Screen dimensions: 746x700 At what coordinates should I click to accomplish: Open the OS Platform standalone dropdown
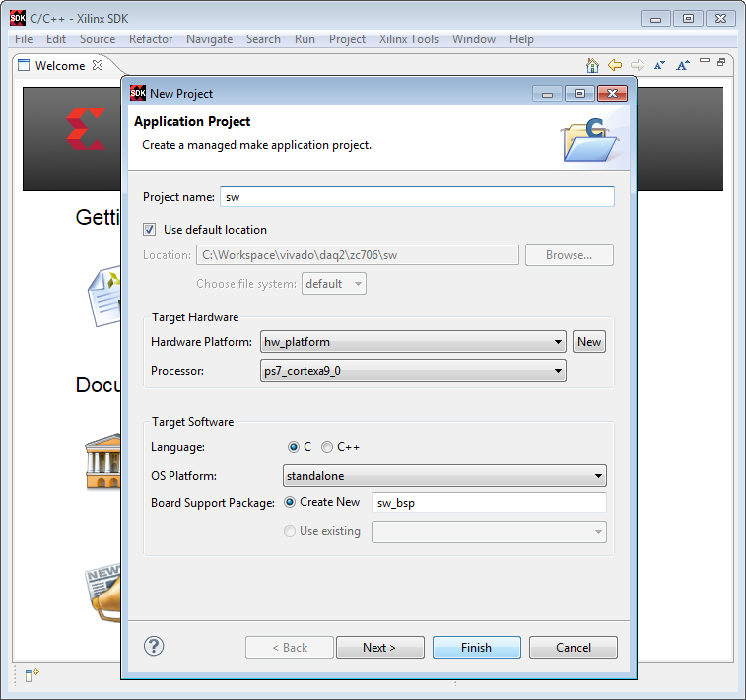(444, 476)
